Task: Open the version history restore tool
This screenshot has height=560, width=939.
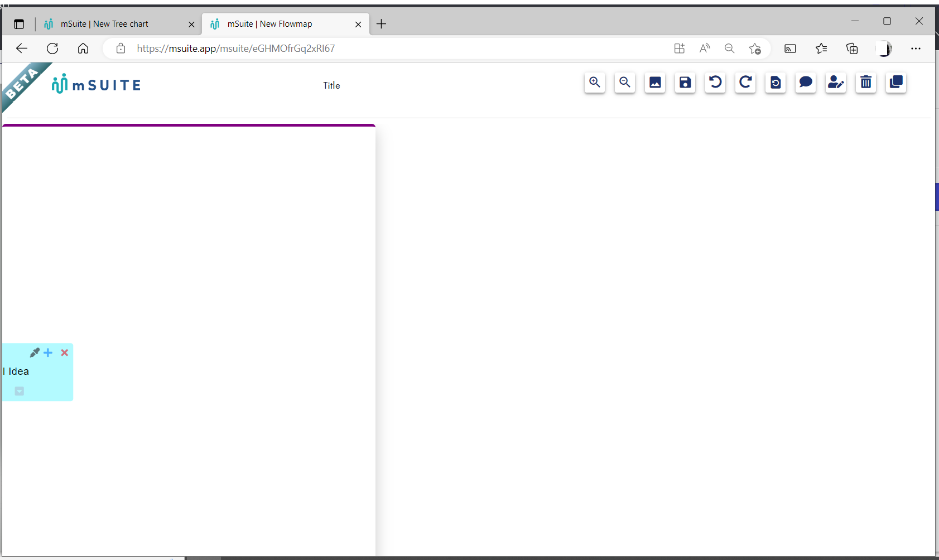Action: 775,83
